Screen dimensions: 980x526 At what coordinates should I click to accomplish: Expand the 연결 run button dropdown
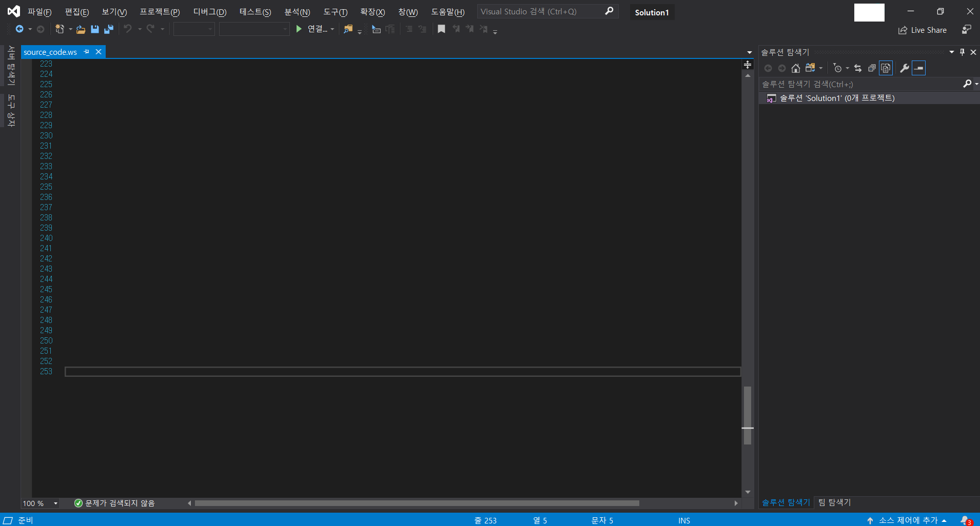click(x=332, y=29)
